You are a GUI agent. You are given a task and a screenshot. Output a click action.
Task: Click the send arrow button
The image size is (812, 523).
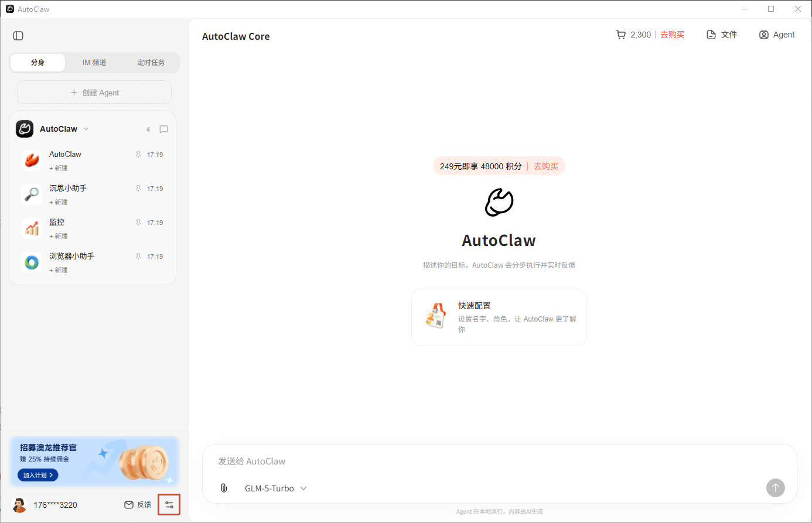(x=775, y=488)
